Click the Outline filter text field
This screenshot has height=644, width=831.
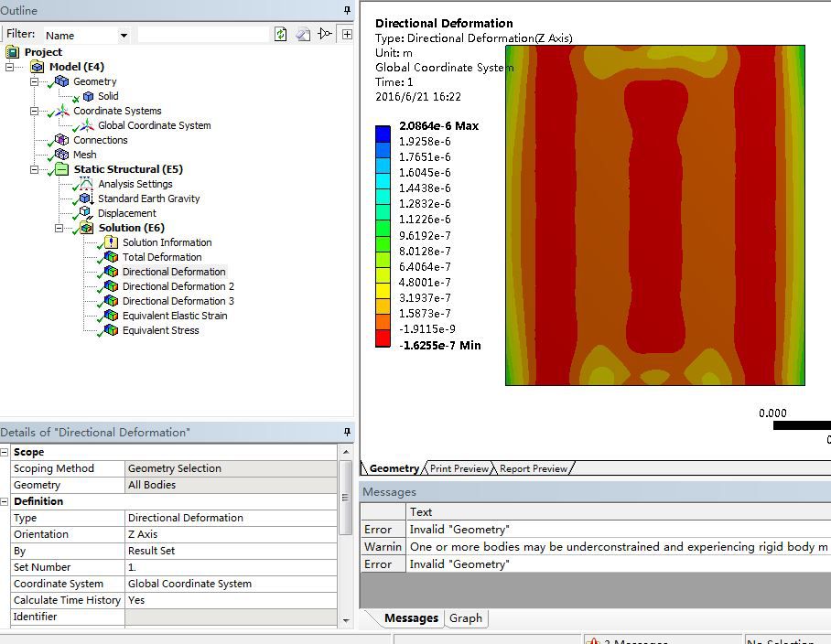(x=203, y=35)
